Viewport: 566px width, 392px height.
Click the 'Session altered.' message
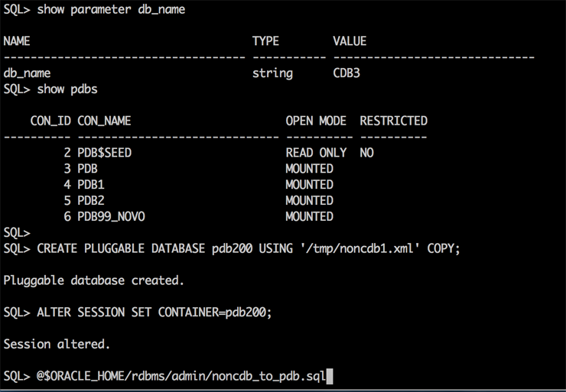[57, 345]
